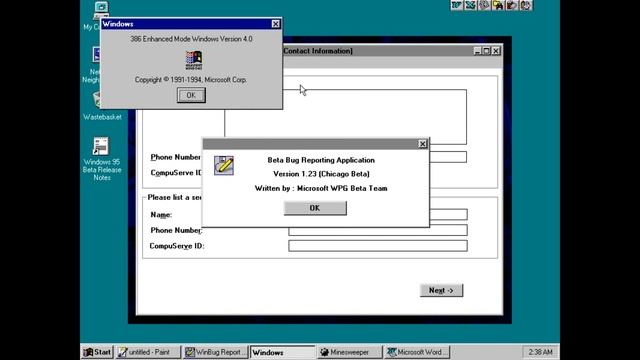
Task: Click the lower 'CompuServe ID:' label
Action: click(x=177, y=246)
